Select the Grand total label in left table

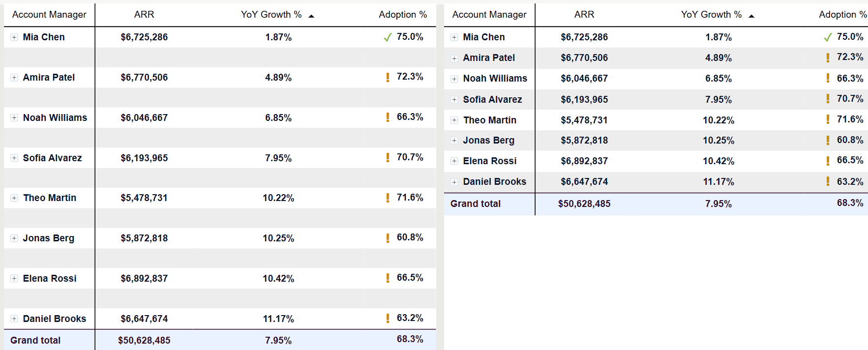click(35, 341)
